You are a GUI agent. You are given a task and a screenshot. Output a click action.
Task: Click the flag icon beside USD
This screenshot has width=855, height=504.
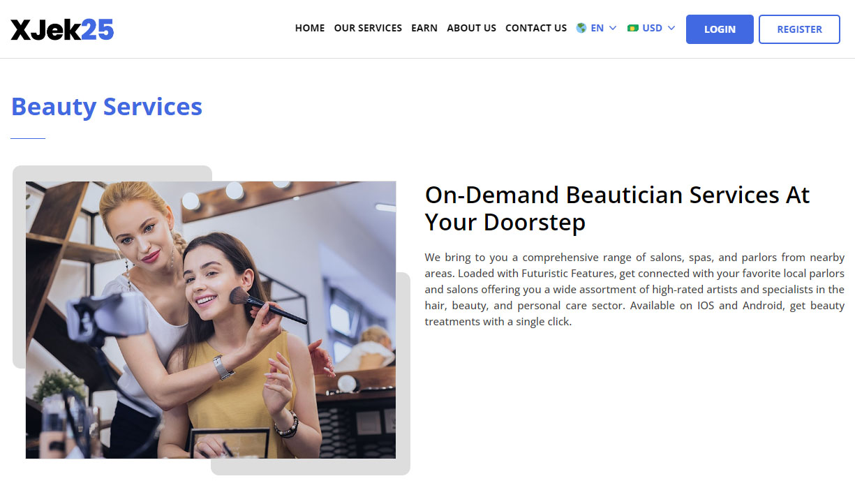point(632,28)
